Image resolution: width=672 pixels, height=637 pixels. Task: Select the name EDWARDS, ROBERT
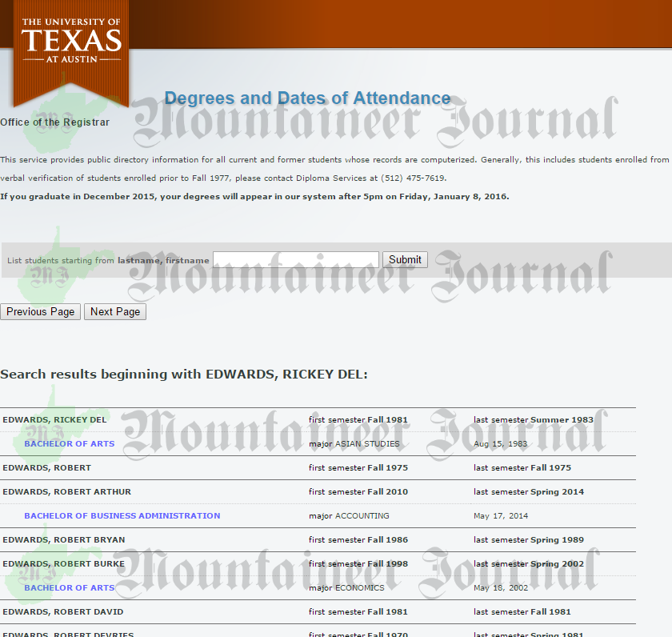coord(46,467)
